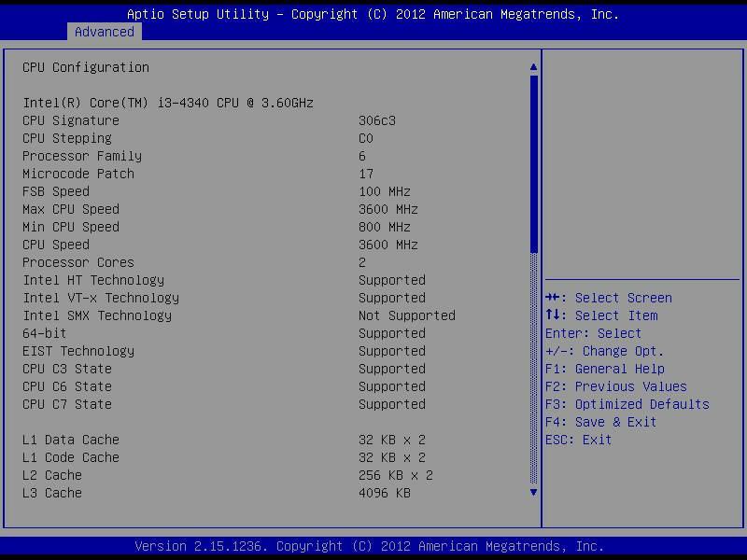The width and height of the screenshot is (747, 560).
Task: Select the 'Processor Family' label
Action: tap(82, 156)
